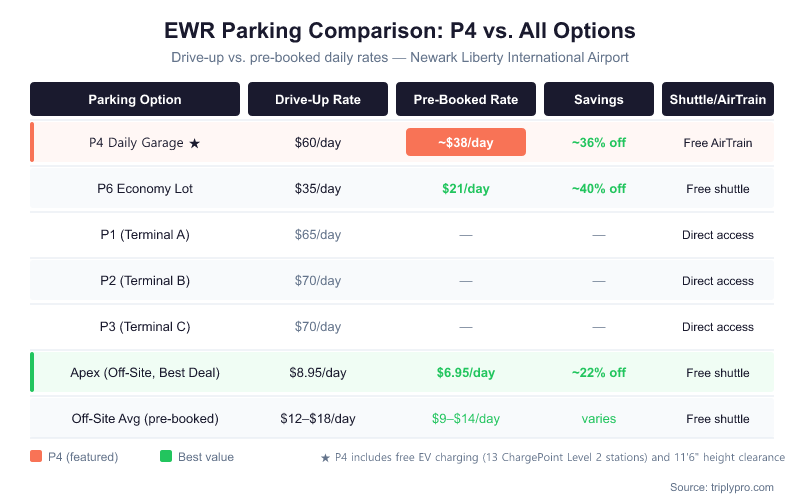
Task: Select the Parking Option column header
Action: tap(135, 99)
